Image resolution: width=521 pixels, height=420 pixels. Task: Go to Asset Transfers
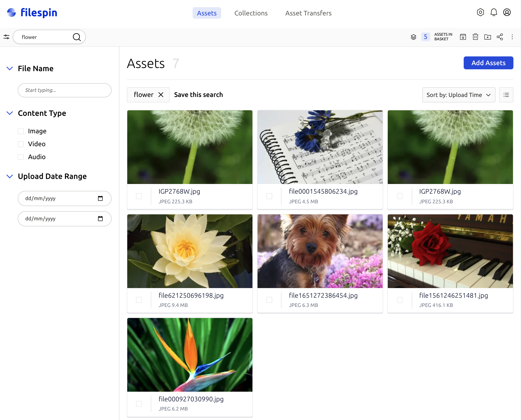[308, 13]
